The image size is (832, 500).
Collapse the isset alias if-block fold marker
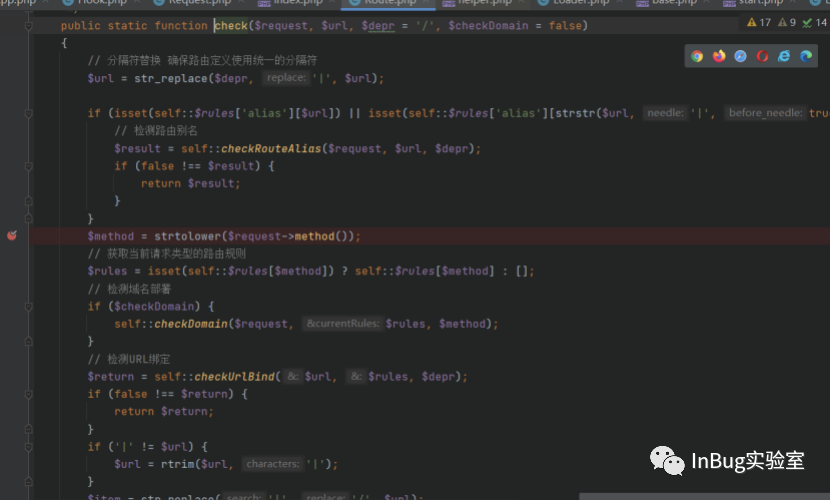pyautogui.click(x=29, y=113)
